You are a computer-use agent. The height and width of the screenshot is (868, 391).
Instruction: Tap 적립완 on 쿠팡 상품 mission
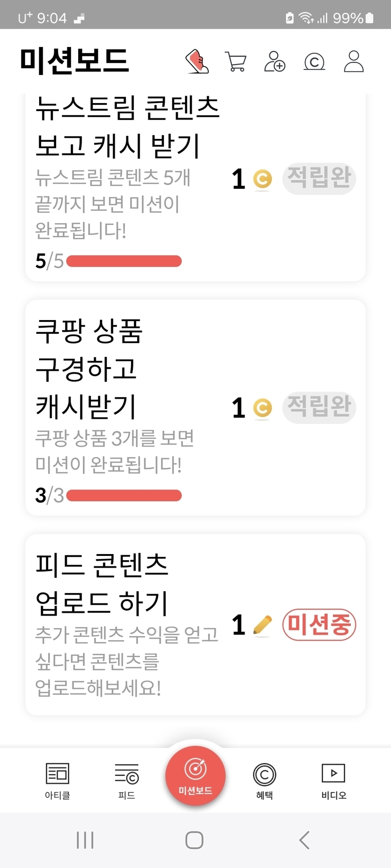pyautogui.click(x=319, y=407)
